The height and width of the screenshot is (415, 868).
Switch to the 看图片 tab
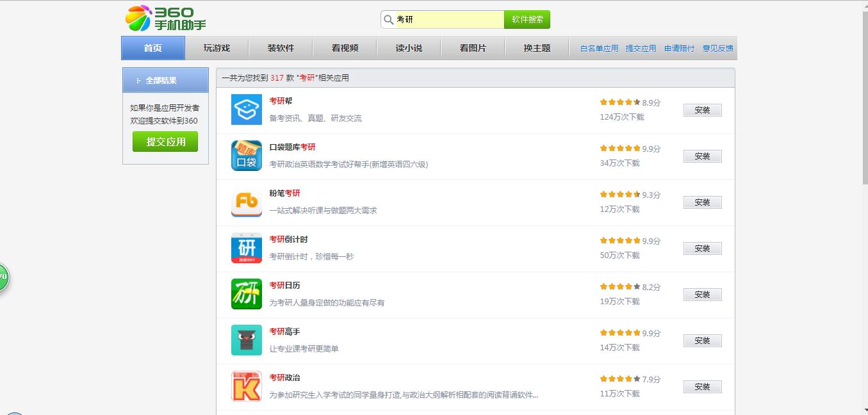tap(473, 48)
